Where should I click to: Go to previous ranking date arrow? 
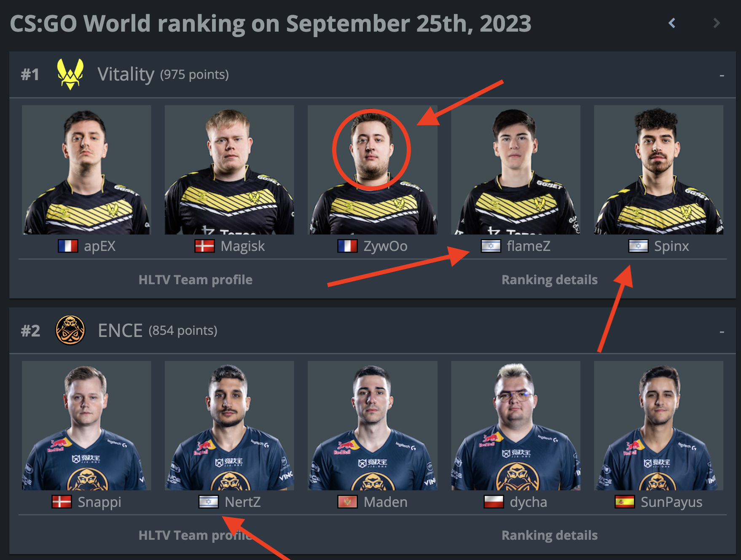[x=672, y=23]
